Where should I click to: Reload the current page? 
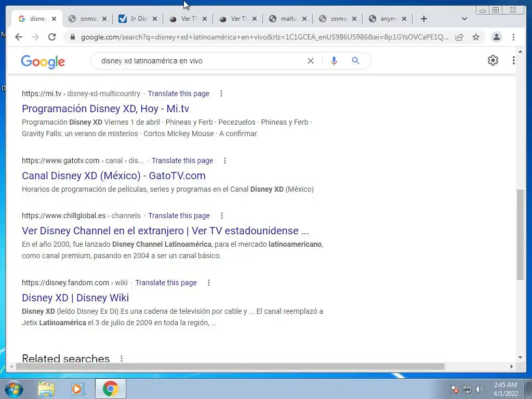(52, 37)
